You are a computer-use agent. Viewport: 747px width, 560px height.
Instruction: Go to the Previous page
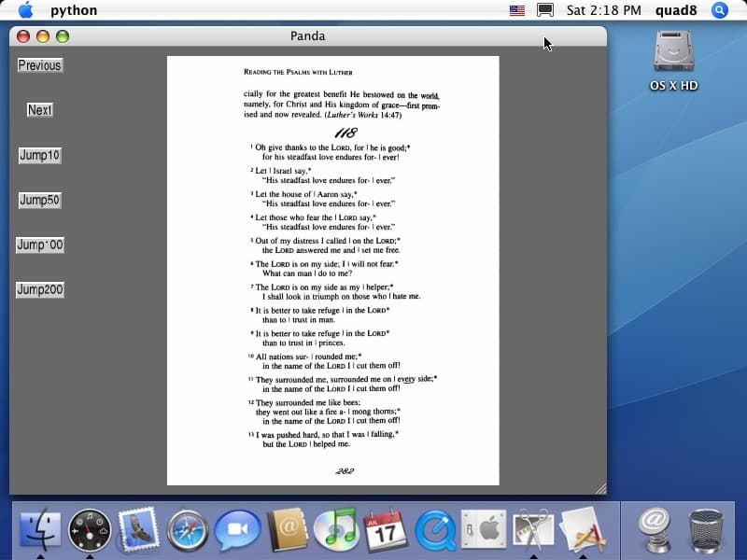pyautogui.click(x=39, y=65)
